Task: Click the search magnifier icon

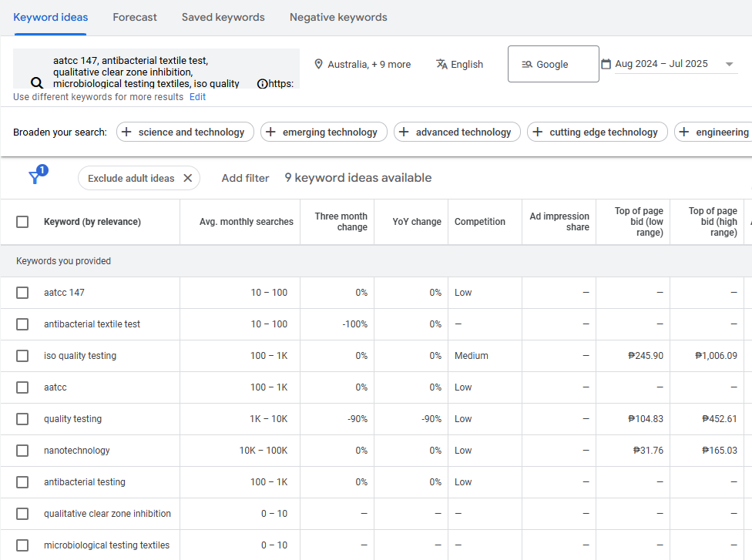Action: 36,83
